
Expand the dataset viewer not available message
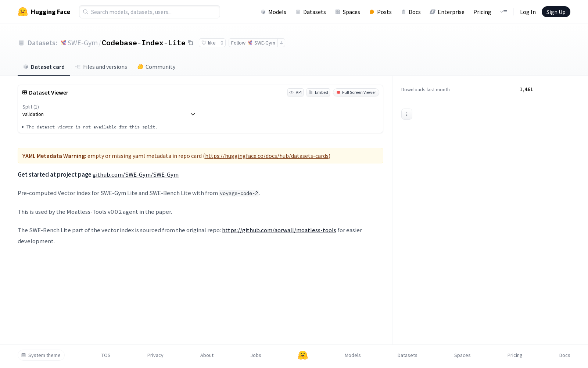pos(90,127)
